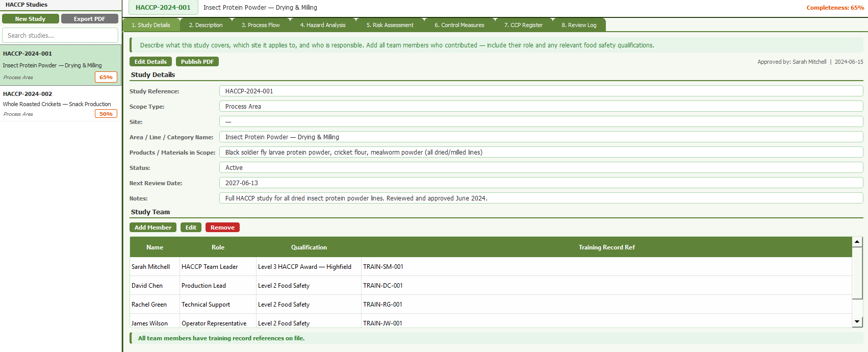Select the Rachel Green row

(491, 304)
